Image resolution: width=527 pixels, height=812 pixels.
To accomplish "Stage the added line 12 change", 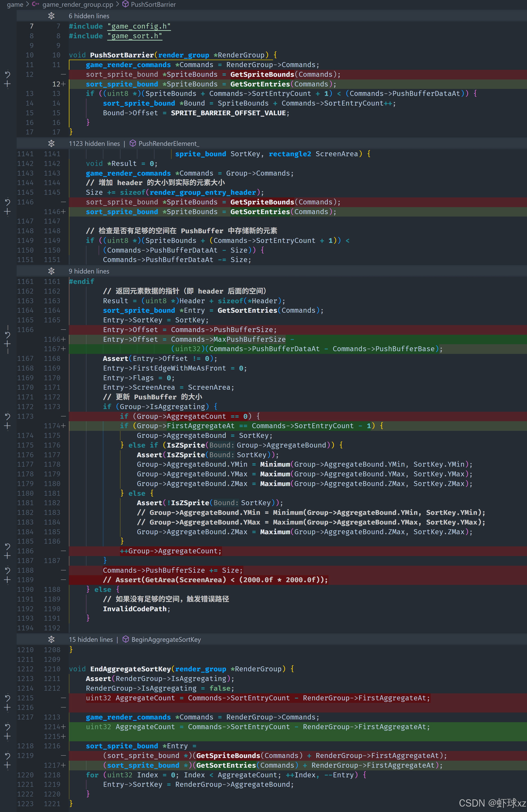I will [x=7, y=84].
